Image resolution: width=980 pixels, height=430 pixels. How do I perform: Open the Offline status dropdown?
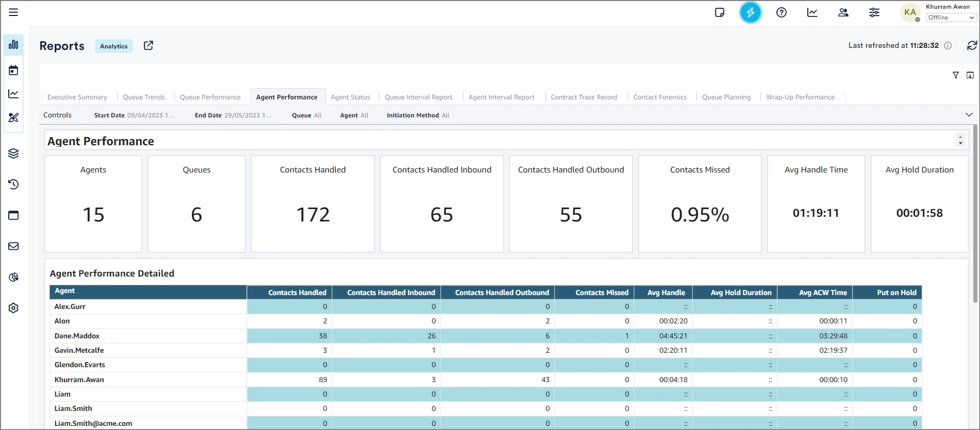click(951, 18)
